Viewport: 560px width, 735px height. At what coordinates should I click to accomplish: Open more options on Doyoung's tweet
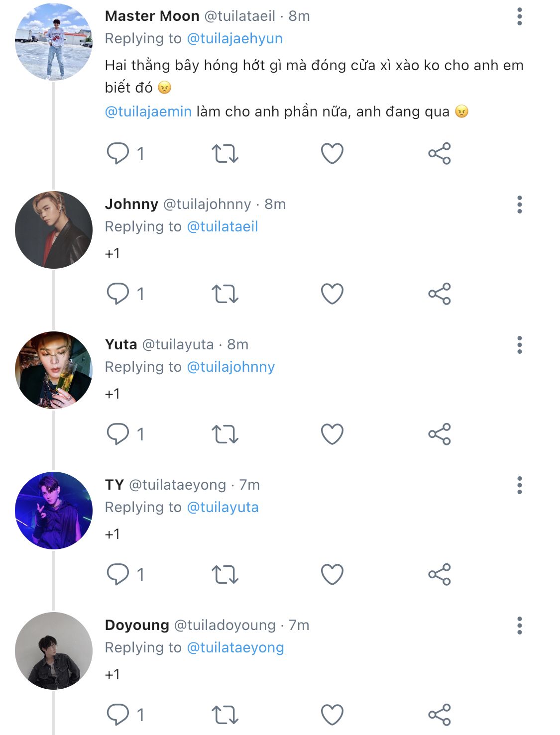519,626
